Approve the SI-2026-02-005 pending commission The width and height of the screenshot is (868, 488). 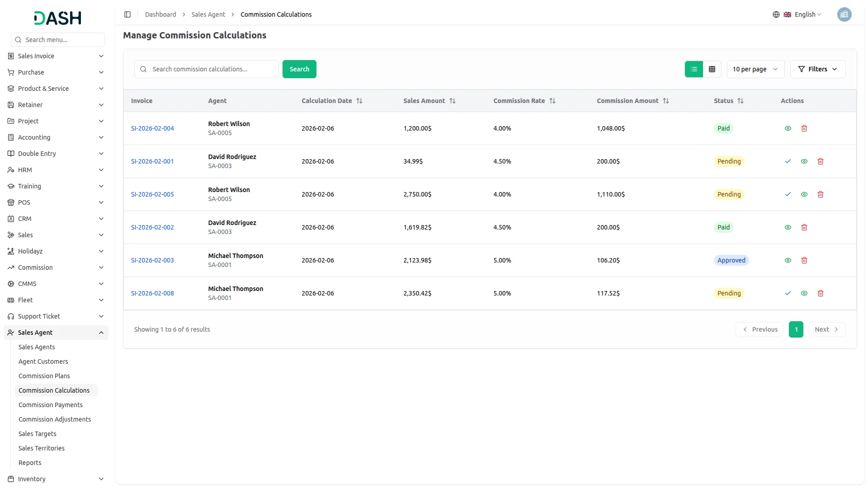click(788, 194)
